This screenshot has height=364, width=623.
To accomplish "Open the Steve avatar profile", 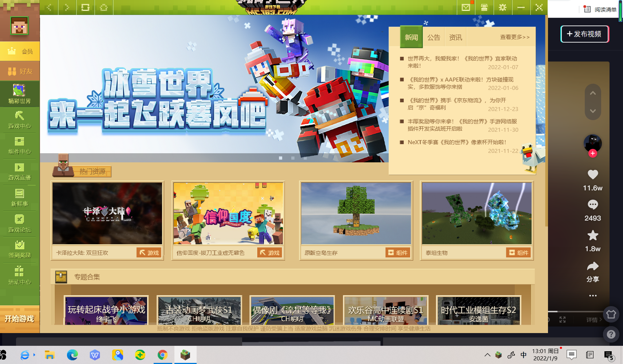I will point(20,26).
